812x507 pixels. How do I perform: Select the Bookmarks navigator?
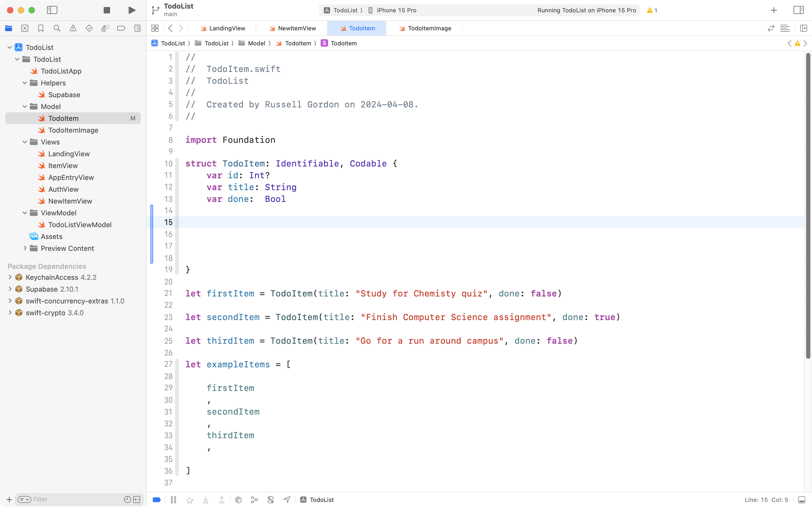41,28
